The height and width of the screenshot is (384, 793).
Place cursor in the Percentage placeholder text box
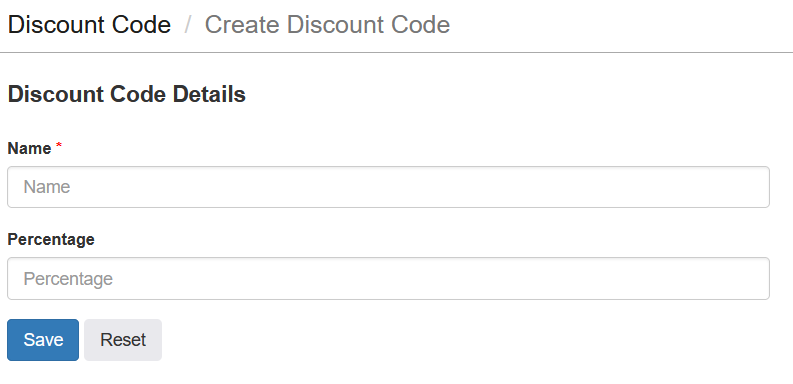pyautogui.click(x=388, y=279)
